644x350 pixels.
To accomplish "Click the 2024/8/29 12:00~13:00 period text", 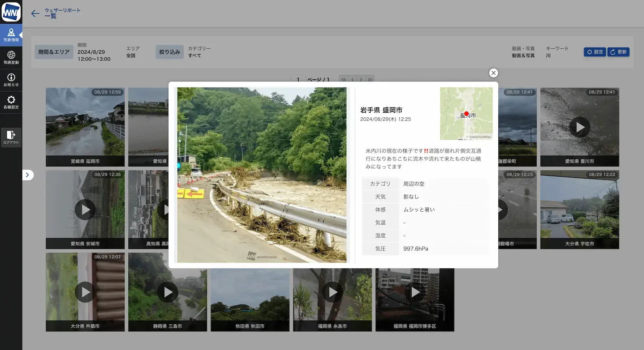I will pos(94,56).
